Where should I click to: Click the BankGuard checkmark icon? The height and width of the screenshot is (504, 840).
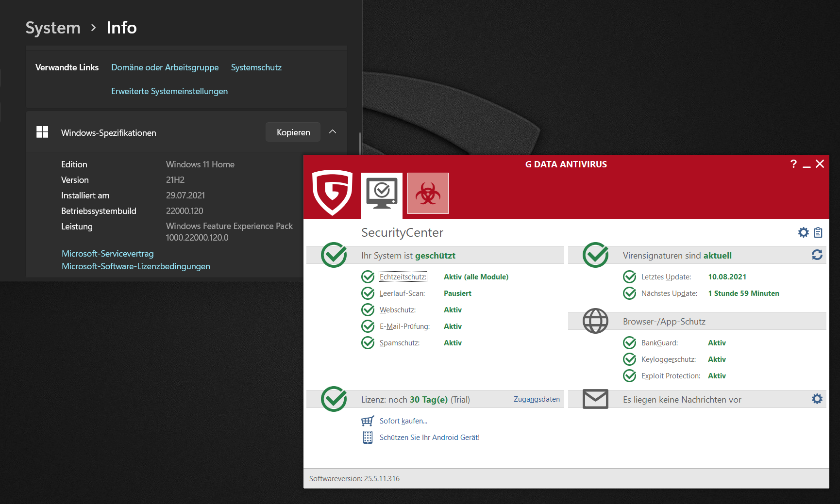[x=630, y=342]
